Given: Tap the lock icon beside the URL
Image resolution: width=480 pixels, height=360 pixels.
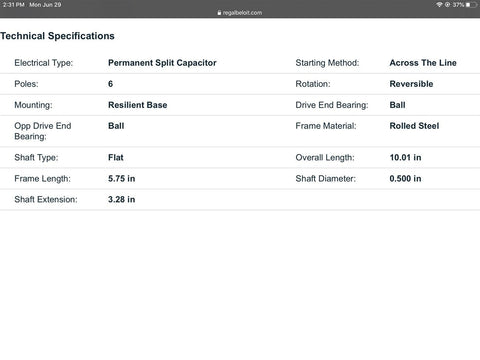Looking at the screenshot, I should pos(219,13).
